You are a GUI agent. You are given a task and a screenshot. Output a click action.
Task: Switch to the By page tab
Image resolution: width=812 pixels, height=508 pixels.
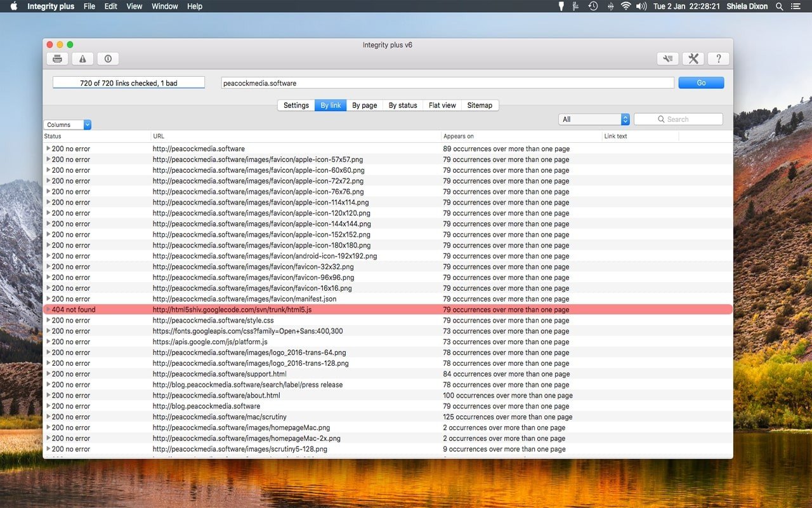click(x=365, y=105)
